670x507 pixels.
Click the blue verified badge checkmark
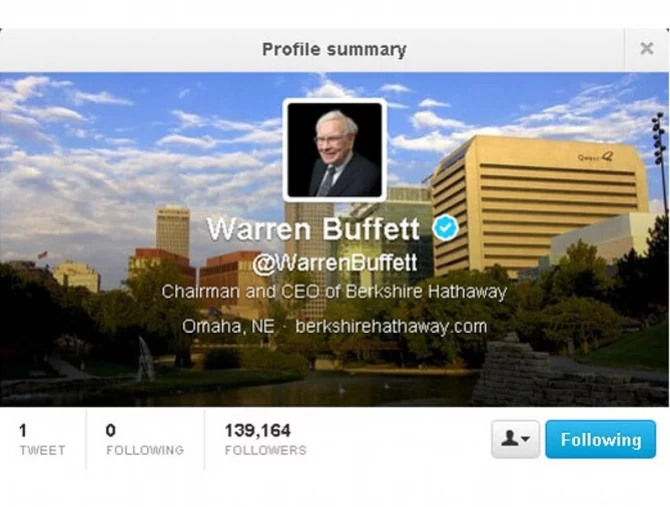click(x=445, y=228)
